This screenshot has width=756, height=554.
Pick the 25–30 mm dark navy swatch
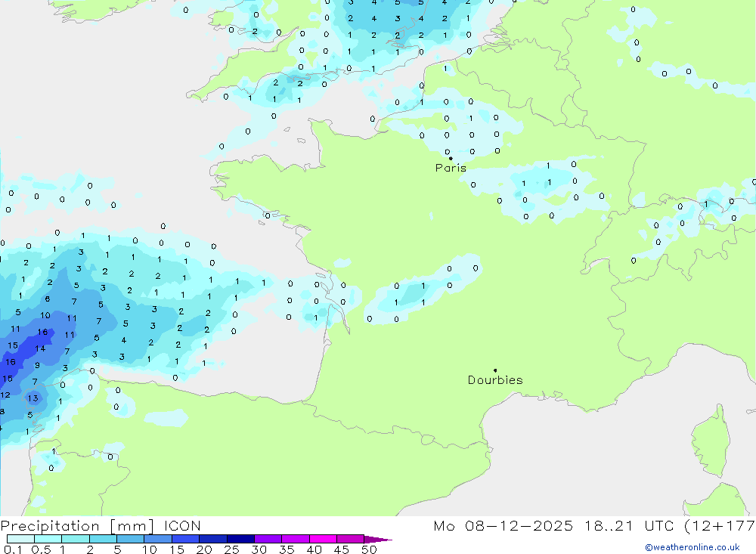click(240, 539)
